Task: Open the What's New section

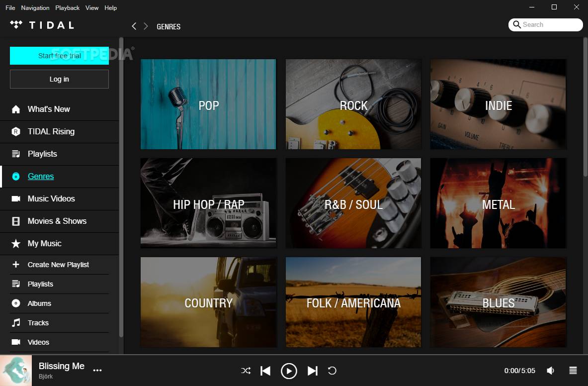Action: point(59,109)
